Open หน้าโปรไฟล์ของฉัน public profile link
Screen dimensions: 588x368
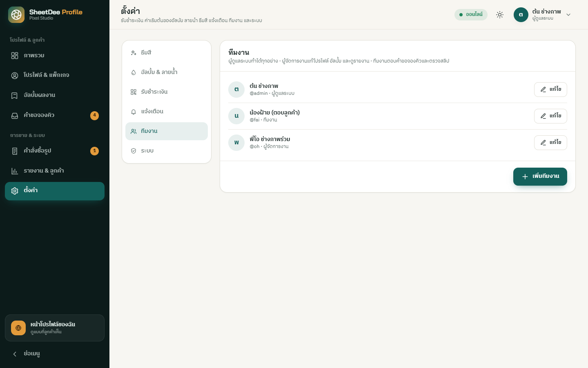55,328
